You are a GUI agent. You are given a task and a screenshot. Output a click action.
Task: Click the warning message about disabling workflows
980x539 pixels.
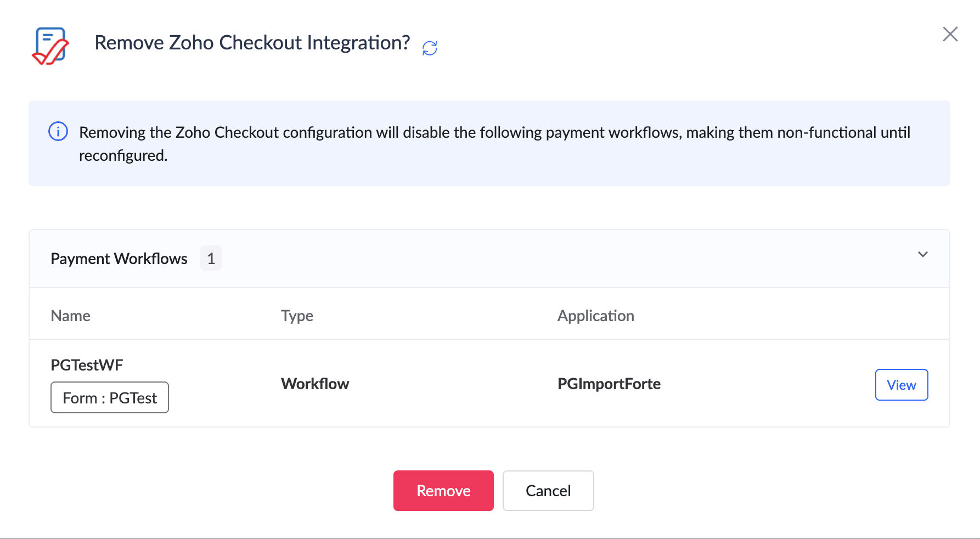coord(494,132)
